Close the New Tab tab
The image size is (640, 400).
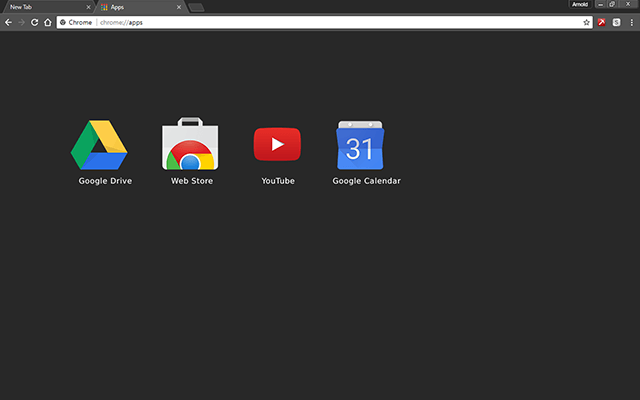pyautogui.click(x=89, y=7)
